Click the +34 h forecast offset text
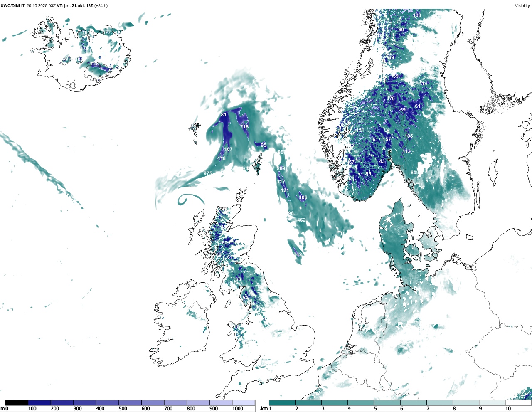Image resolution: width=532 pixels, height=412 pixels. point(101,5)
